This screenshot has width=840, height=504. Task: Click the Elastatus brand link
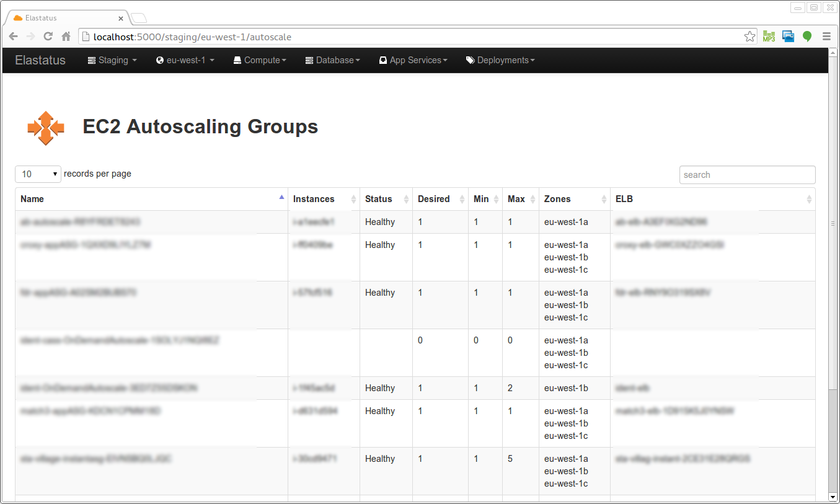click(x=40, y=60)
